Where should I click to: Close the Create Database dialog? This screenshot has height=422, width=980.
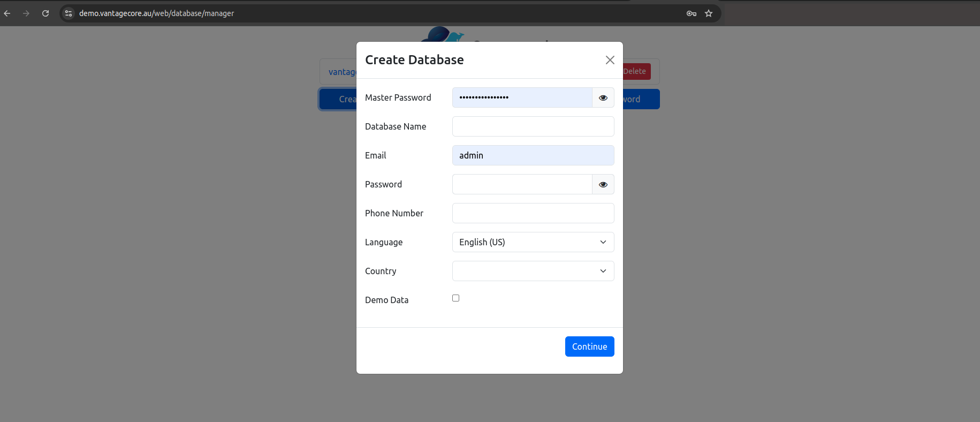(x=610, y=60)
